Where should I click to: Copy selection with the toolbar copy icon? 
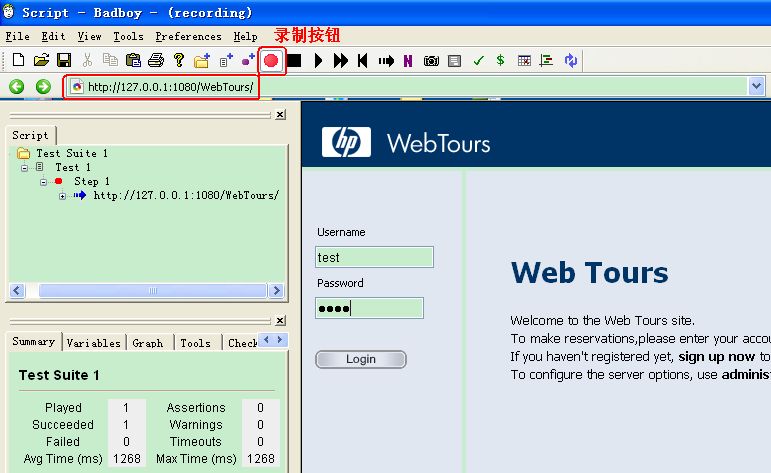pos(110,60)
